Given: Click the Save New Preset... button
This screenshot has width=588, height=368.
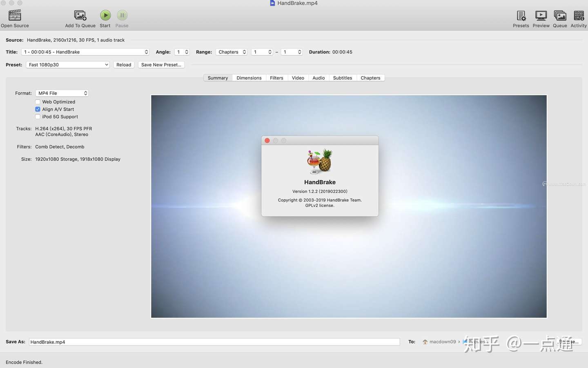Looking at the screenshot, I should [x=161, y=65].
